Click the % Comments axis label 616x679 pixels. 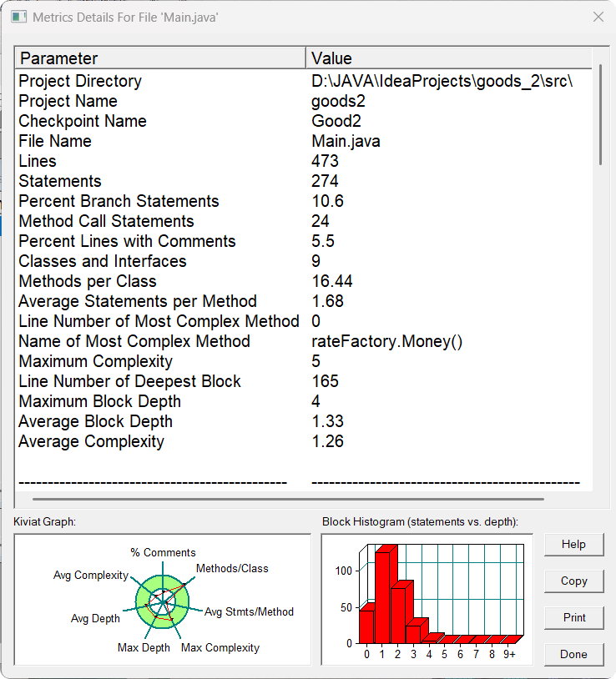coord(163,552)
